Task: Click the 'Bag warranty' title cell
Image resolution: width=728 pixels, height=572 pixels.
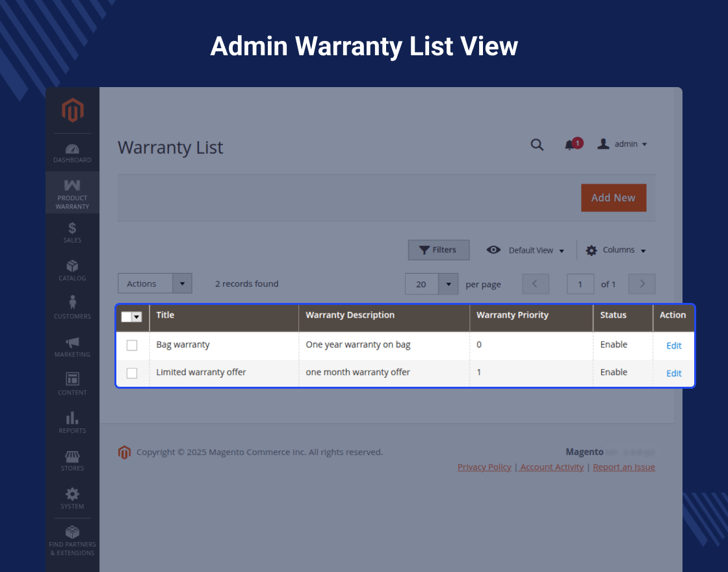Action: tap(183, 345)
